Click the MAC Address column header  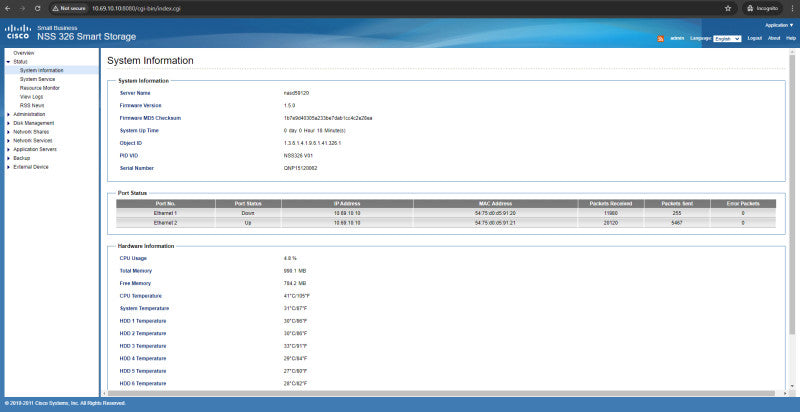pos(495,203)
